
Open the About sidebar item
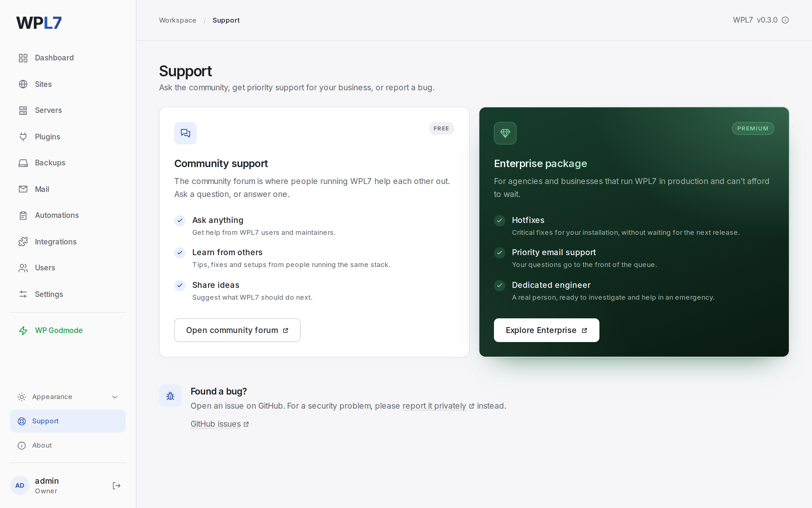[x=68, y=445]
